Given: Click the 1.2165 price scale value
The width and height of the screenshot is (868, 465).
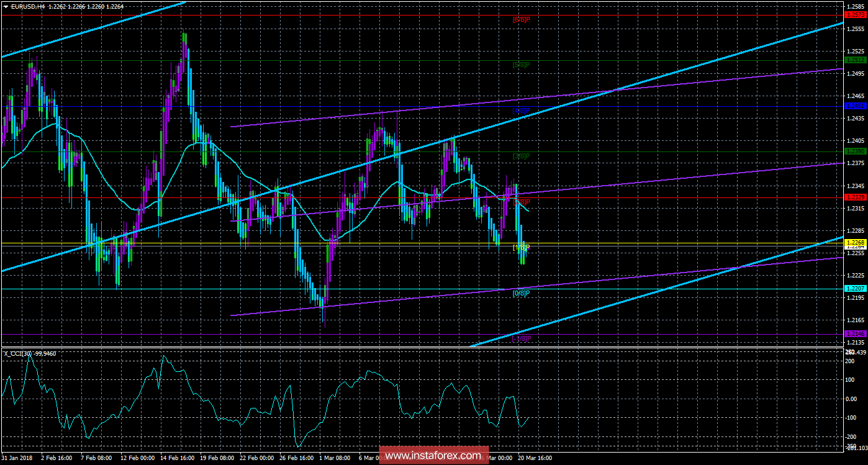Looking at the screenshot, I should click(855, 320).
